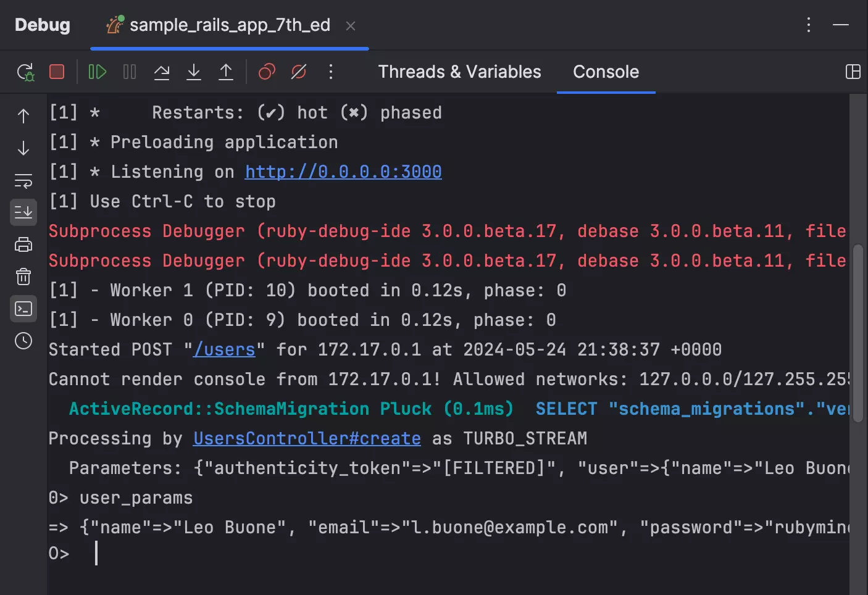Open Debug tool window options menu

point(809,25)
